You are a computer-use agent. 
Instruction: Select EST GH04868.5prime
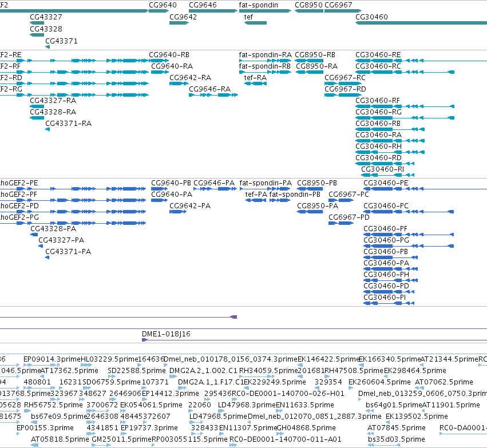[x=306, y=428]
